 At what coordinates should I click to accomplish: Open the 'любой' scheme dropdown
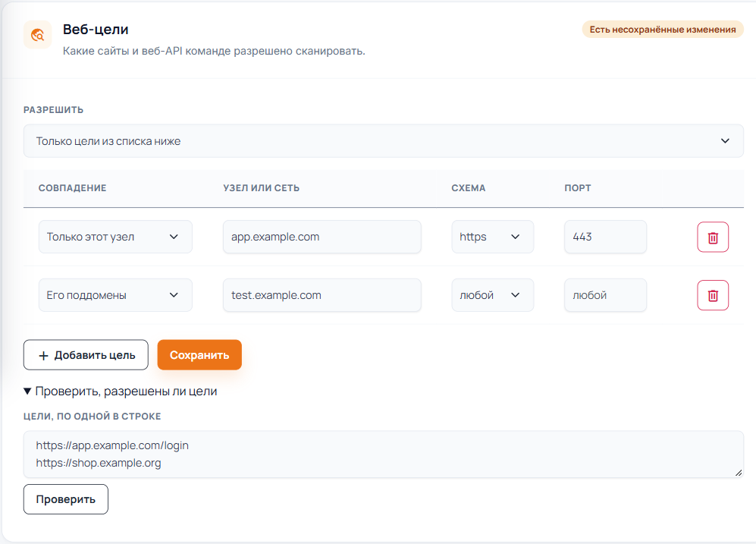click(x=492, y=295)
